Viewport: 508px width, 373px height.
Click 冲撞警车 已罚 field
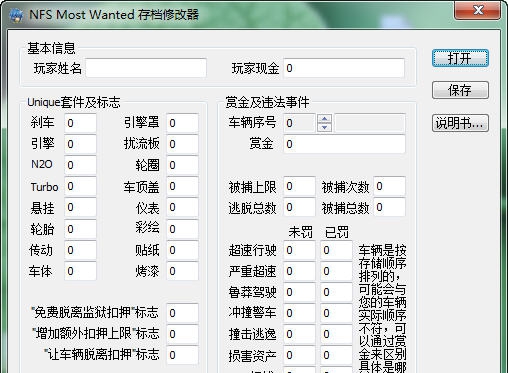point(336,313)
